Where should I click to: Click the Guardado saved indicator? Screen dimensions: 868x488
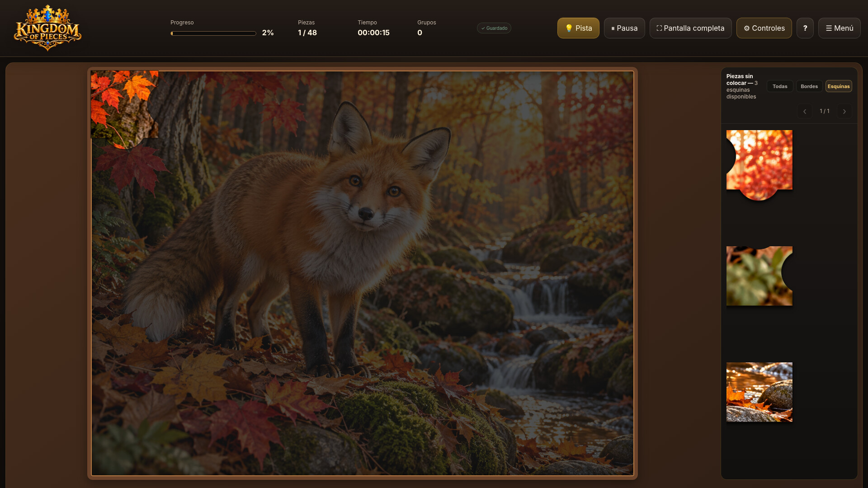[494, 28]
